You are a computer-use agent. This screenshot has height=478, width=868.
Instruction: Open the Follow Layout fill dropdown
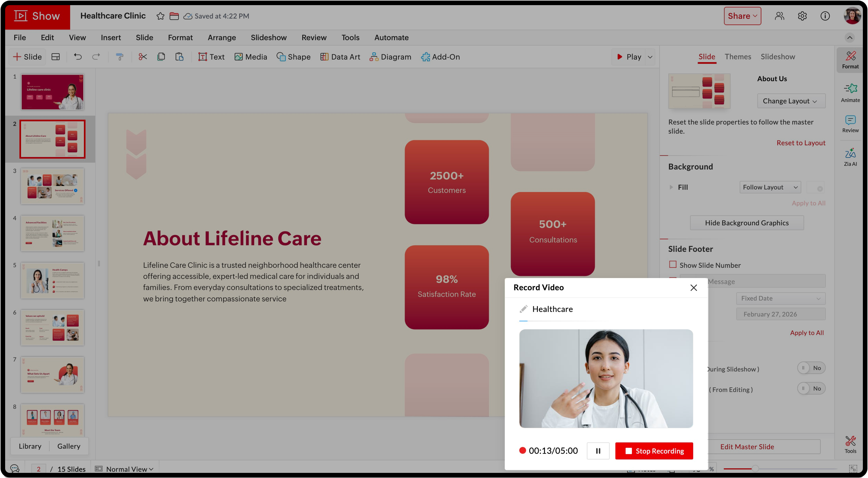tap(770, 187)
